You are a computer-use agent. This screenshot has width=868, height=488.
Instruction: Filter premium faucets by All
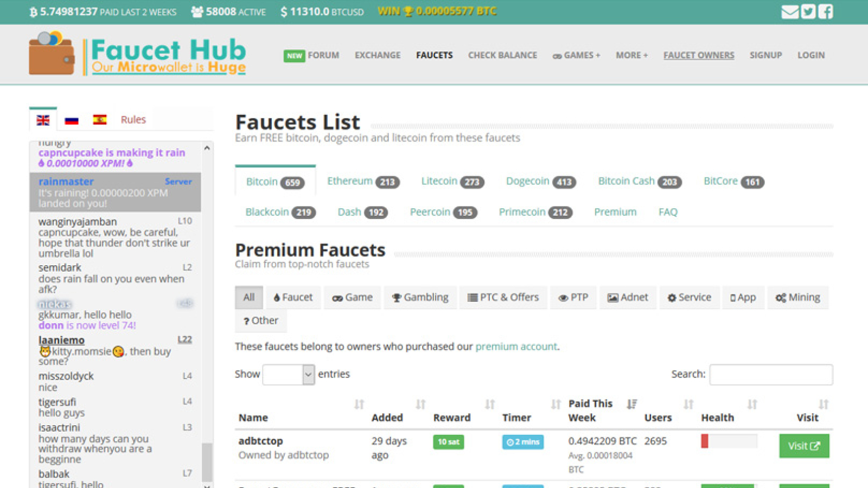click(249, 297)
